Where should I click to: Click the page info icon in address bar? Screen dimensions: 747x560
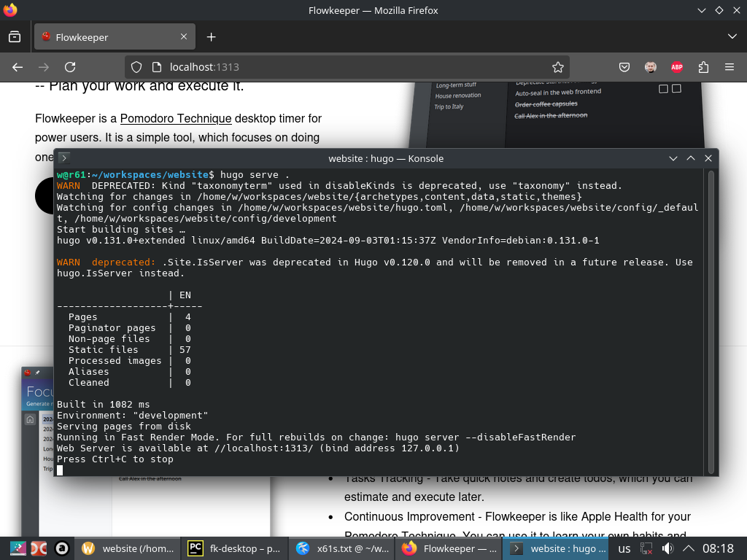tap(157, 67)
